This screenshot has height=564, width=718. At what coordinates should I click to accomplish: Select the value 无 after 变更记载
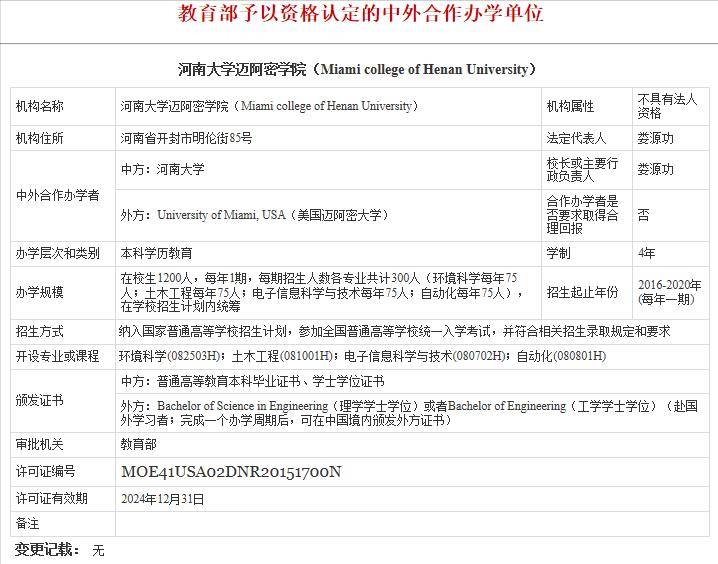pos(98,550)
